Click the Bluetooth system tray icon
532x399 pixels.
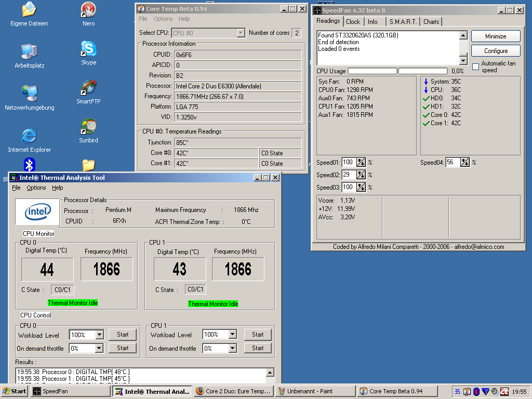(476, 392)
